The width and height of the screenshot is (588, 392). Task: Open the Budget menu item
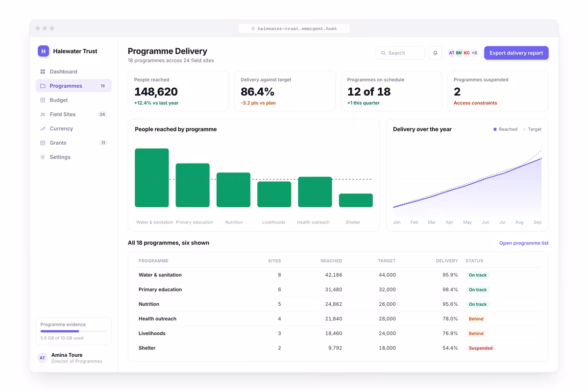[x=73, y=100]
